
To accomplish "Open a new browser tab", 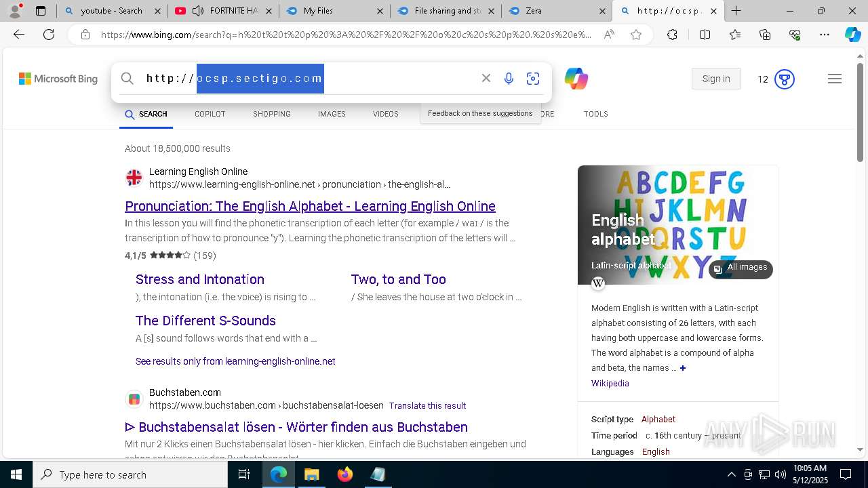I will pos(736,11).
